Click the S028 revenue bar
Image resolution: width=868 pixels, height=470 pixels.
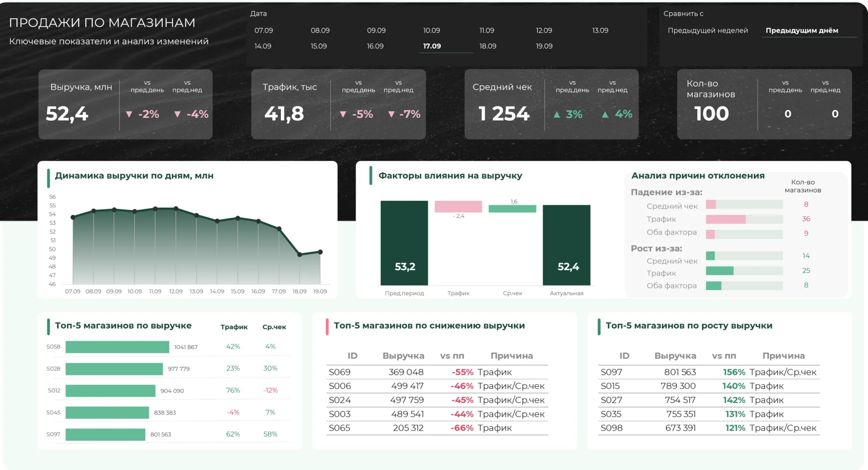(114, 369)
